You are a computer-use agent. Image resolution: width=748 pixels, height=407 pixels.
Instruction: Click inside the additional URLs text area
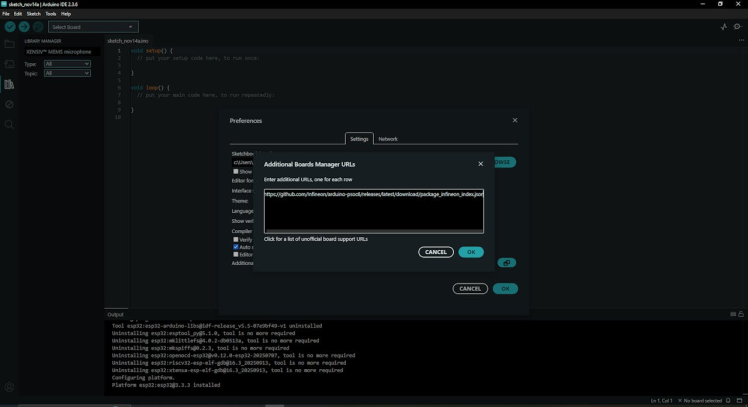(x=373, y=212)
